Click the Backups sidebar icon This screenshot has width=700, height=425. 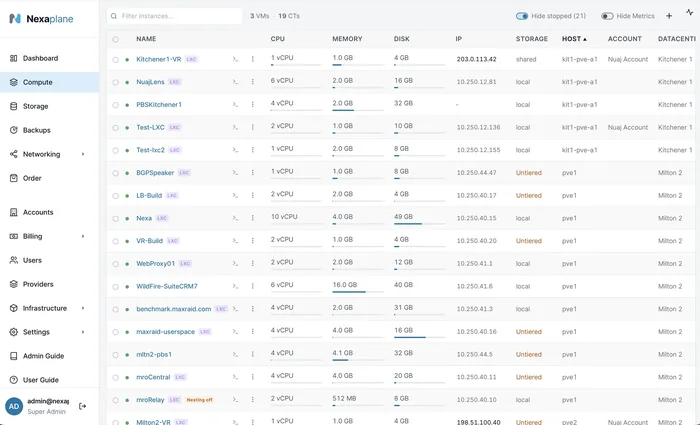tap(14, 130)
